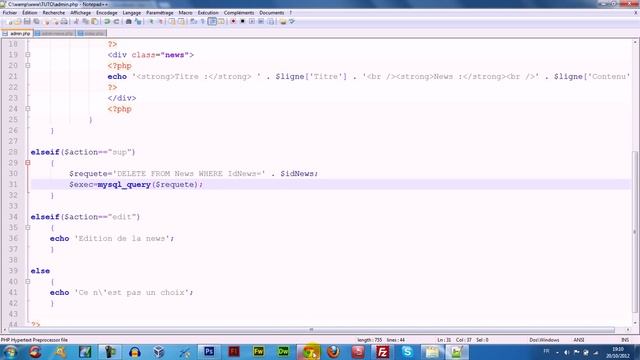Toggle the word wrap toolbar icon
Image resolution: width=640 pixels, height=360 pixels.
click(x=193, y=21)
